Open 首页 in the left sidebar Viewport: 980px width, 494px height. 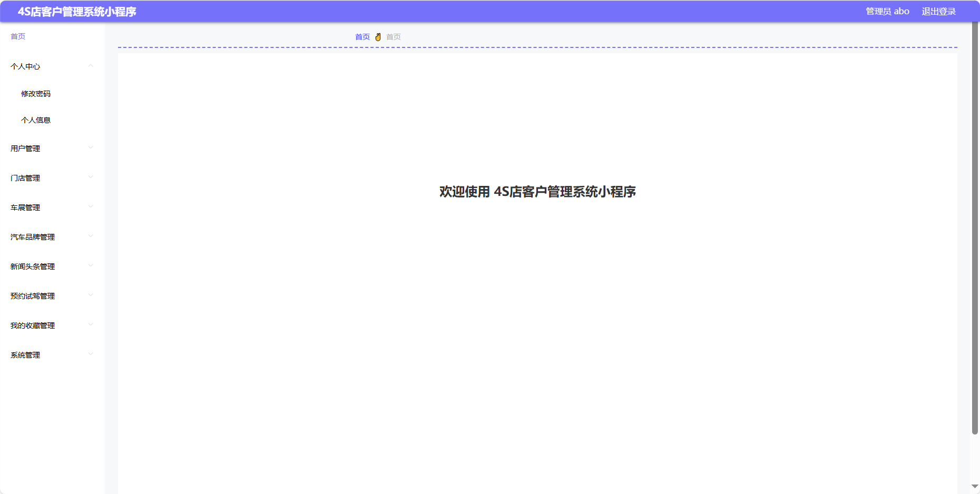18,36
